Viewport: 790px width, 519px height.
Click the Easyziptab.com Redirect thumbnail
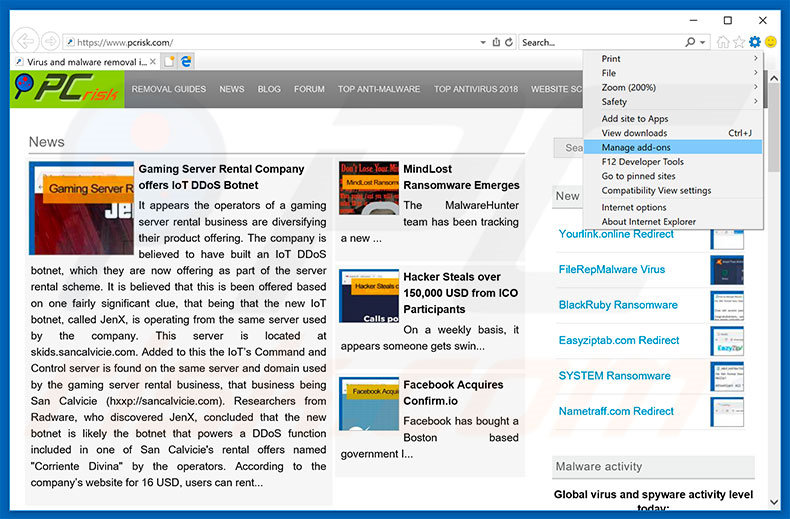click(x=727, y=341)
